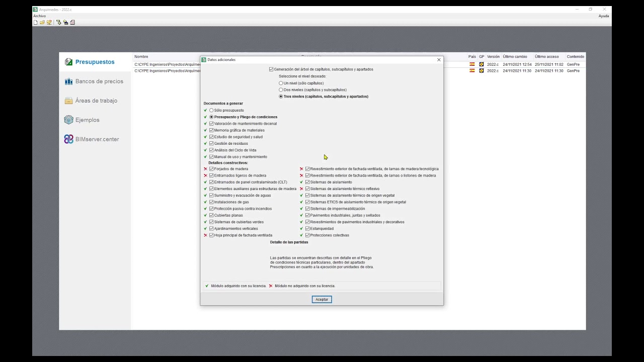Image resolution: width=644 pixels, height=362 pixels.
Task: Uncheck Cubiertas planas checkbox
Action: coord(211,215)
